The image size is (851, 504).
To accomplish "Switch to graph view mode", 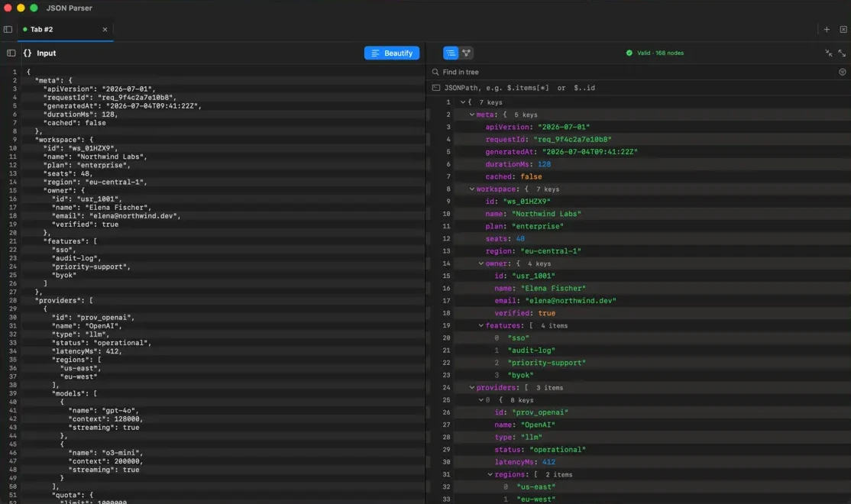I will [x=466, y=53].
